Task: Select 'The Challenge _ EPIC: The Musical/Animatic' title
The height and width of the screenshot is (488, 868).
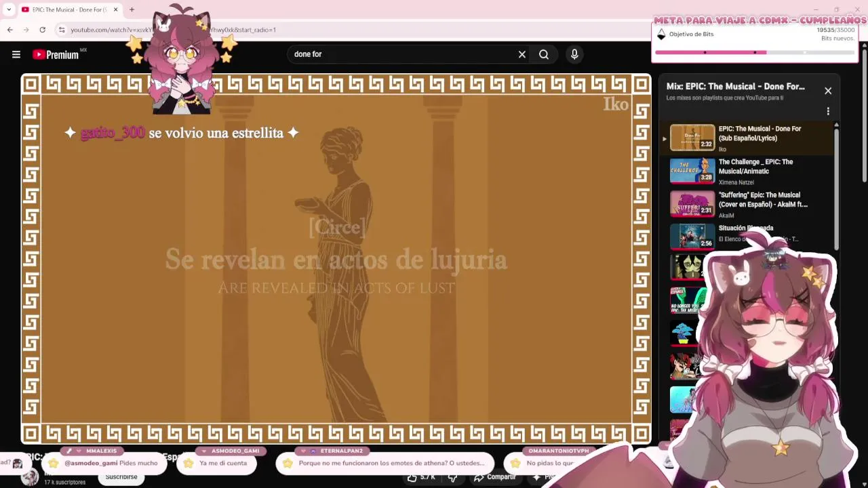Action: pyautogui.click(x=755, y=167)
